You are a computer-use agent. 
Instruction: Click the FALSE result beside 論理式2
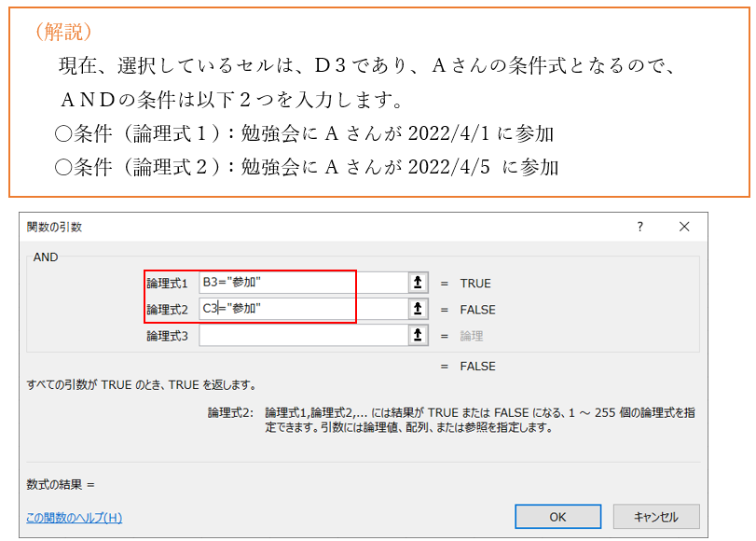click(x=477, y=309)
